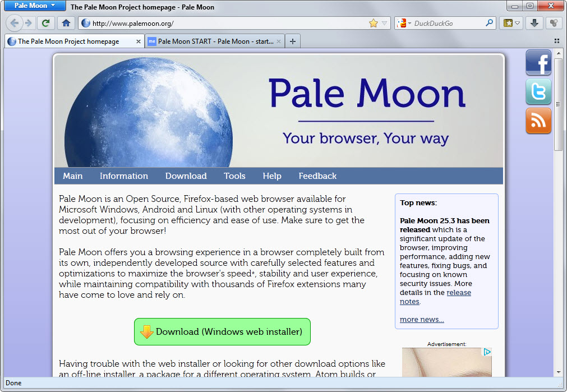Open the Pale Moon application menu button

35,6
